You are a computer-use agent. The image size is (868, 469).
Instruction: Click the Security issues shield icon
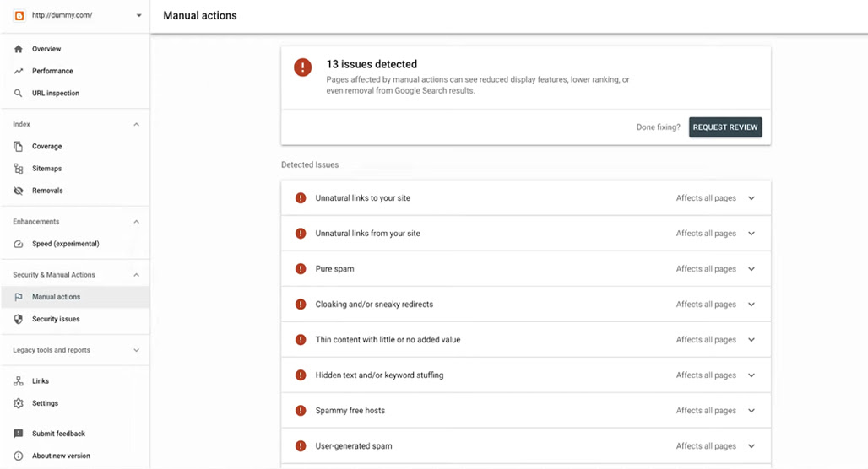(19, 319)
